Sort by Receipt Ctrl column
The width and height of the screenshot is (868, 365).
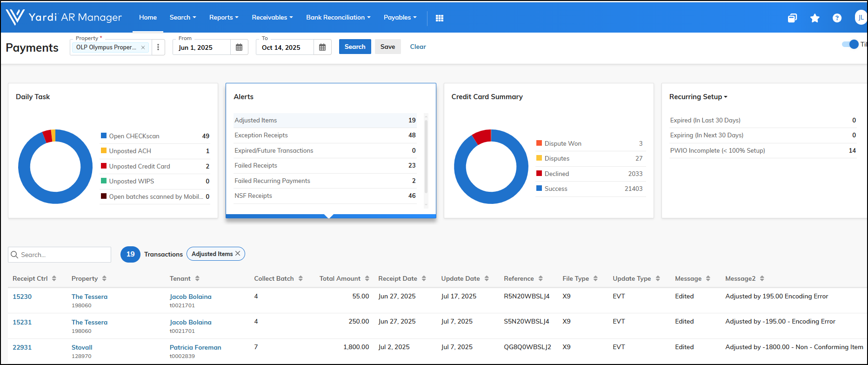point(54,278)
